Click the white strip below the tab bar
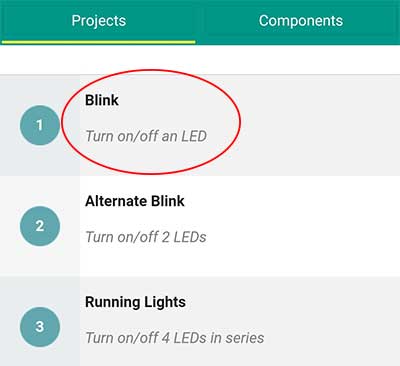 [x=200, y=60]
